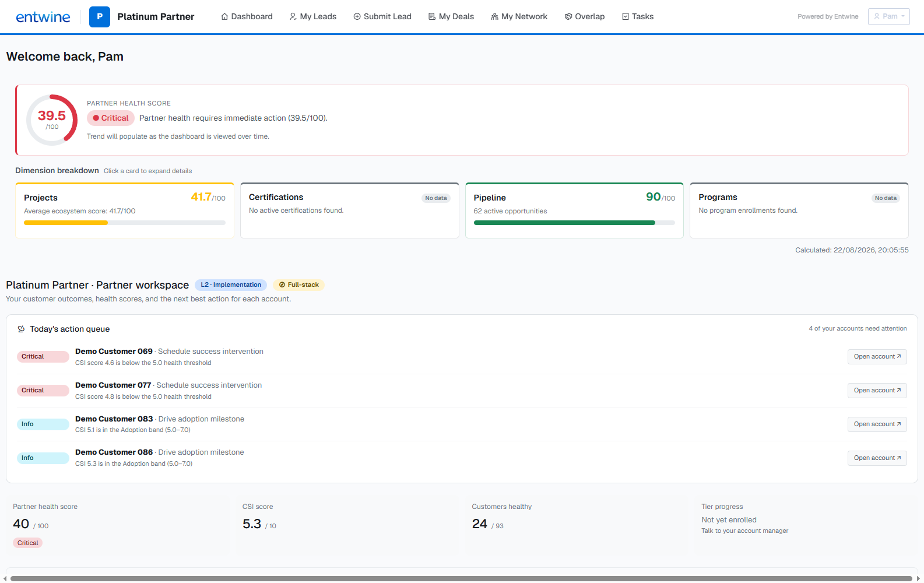Click the Submit Lead plus icon
924x583 pixels.
point(357,16)
